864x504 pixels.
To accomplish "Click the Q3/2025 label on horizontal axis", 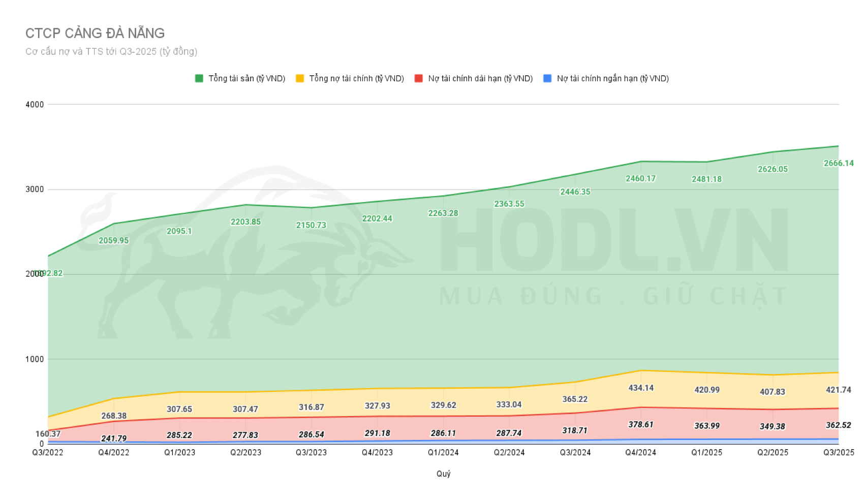I will click(x=839, y=452).
